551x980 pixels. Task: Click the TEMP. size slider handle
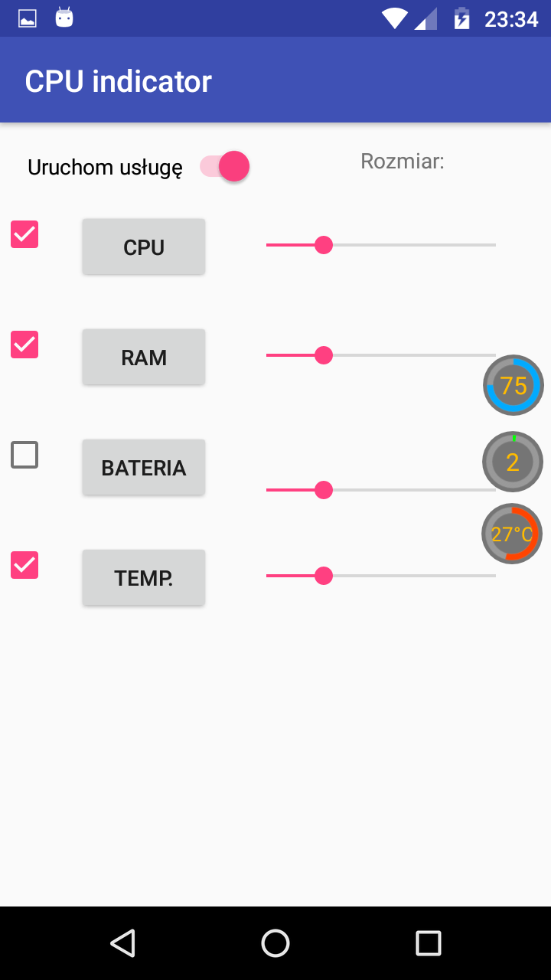(x=324, y=576)
